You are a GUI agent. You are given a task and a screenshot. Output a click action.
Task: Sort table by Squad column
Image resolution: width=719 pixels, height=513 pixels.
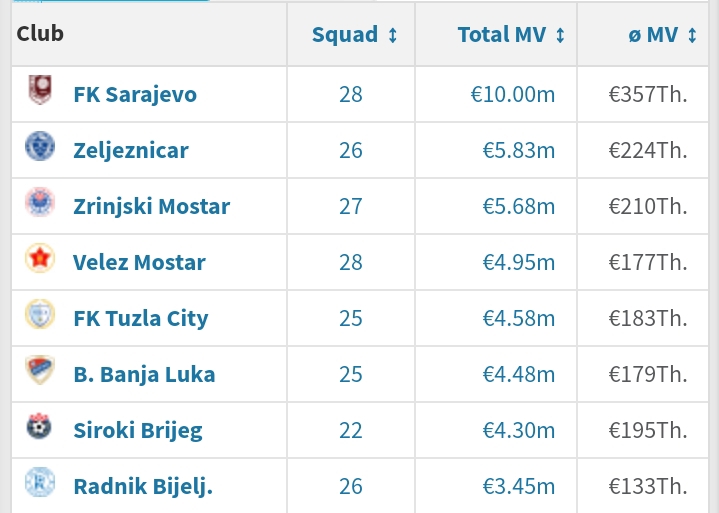coord(354,35)
